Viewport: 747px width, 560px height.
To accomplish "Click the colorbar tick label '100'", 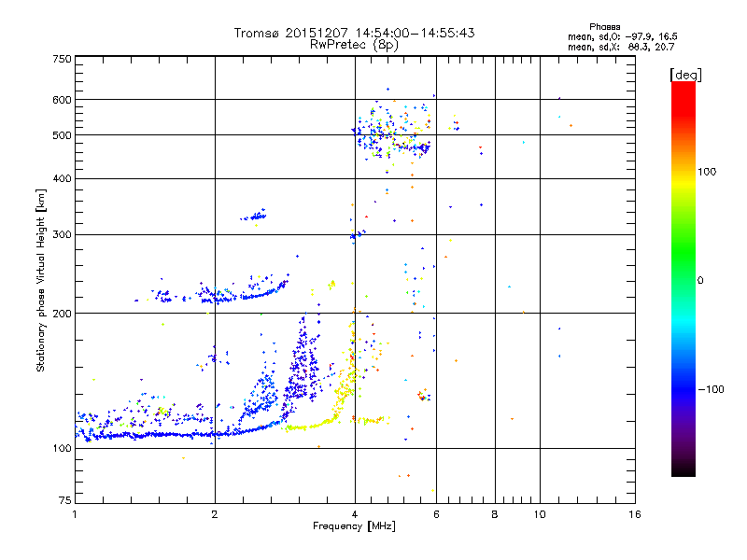I will [707, 172].
